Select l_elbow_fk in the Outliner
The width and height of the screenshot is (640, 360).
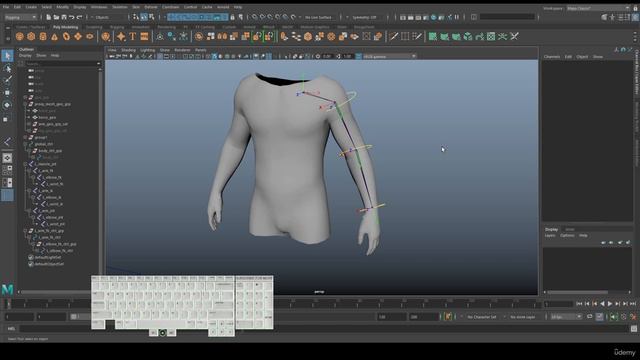pyautogui.click(x=53, y=177)
